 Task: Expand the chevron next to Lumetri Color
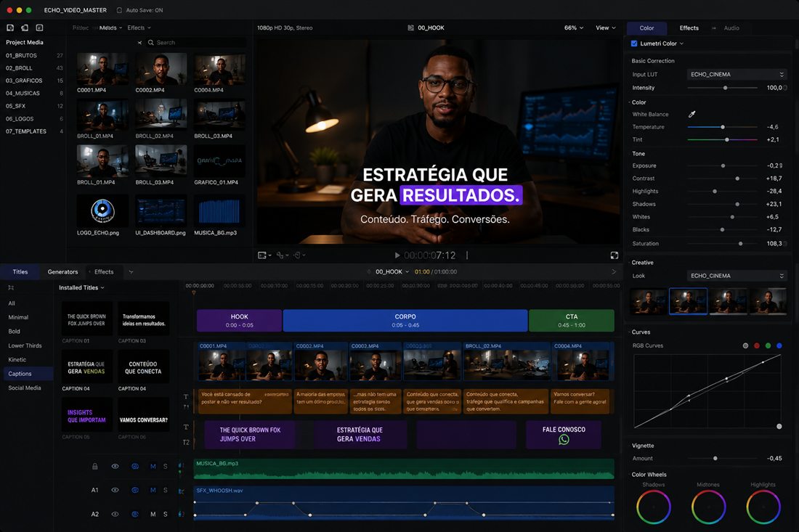(x=681, y=44)
